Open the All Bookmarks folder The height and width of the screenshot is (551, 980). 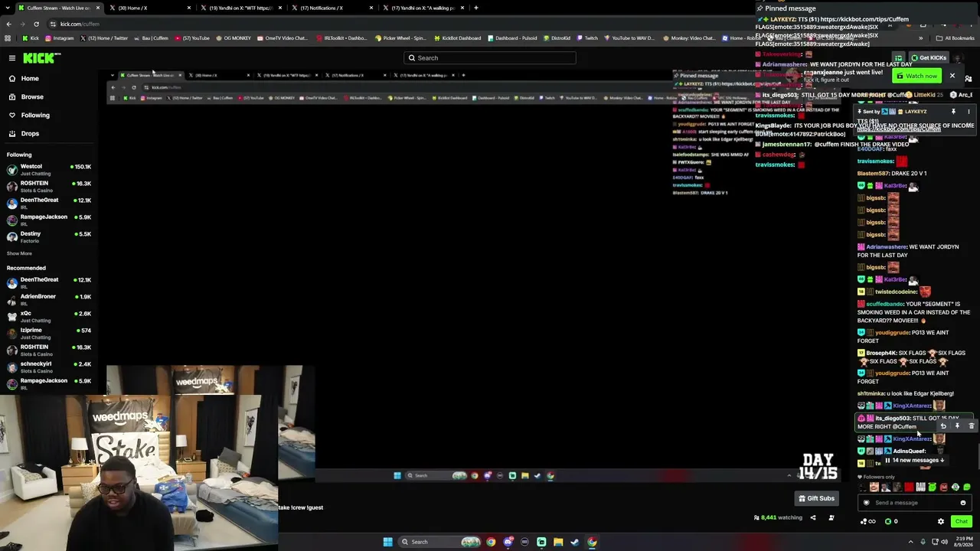pyautogui.click(x=956, y=38)
